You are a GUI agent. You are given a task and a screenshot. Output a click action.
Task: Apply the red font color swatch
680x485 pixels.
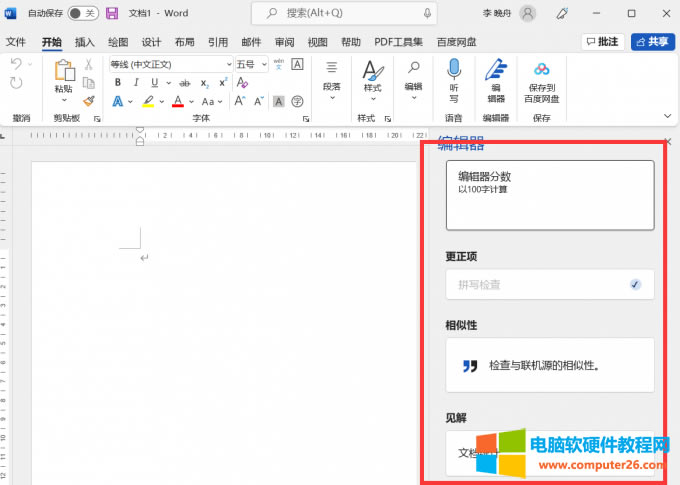tap(178, 101)
